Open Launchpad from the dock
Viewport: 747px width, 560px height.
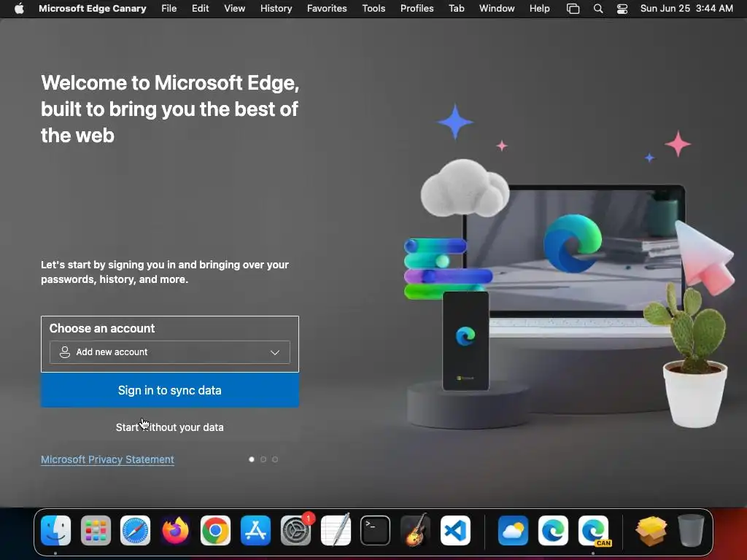pyautogui.click(x=96, y=531)
